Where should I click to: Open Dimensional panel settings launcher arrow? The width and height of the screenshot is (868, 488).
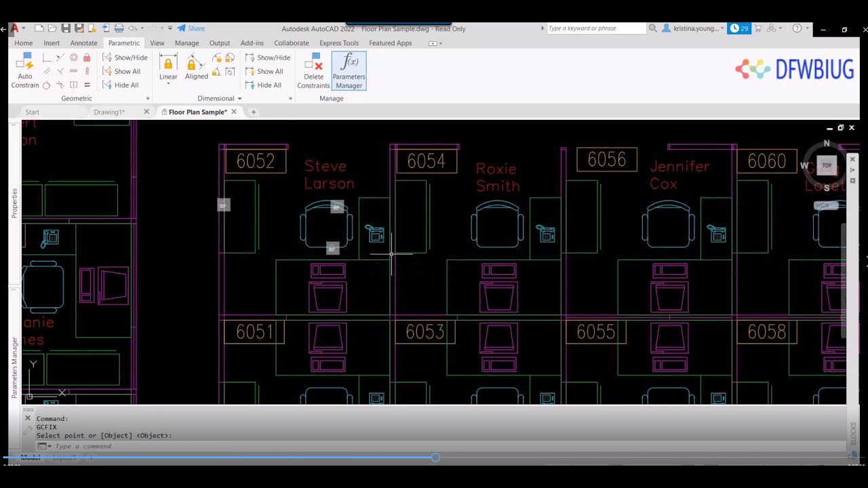(290, 99)
